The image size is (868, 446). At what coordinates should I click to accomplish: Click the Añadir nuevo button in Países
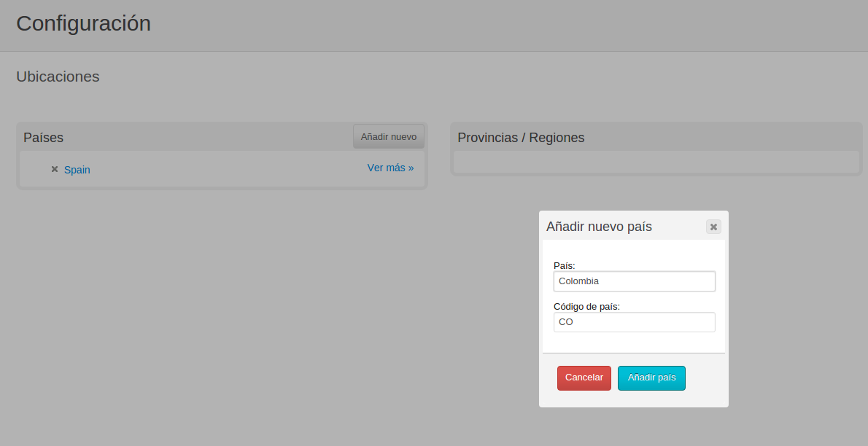389,137
